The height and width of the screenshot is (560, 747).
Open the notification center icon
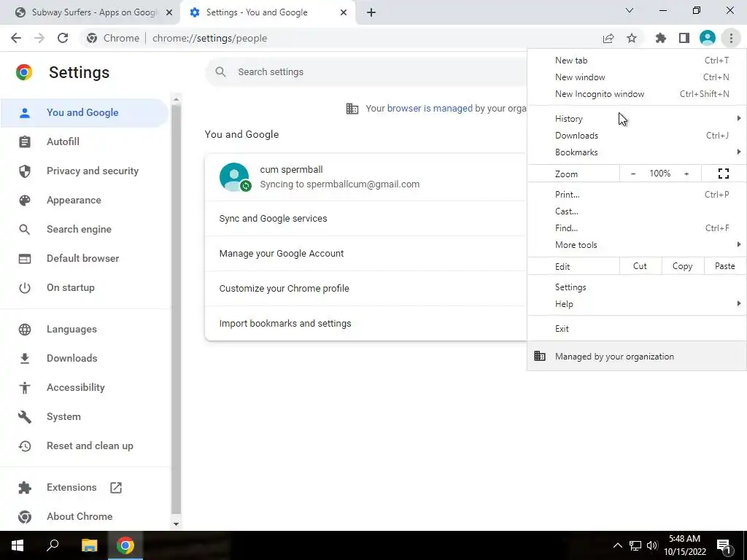point(724,545)
